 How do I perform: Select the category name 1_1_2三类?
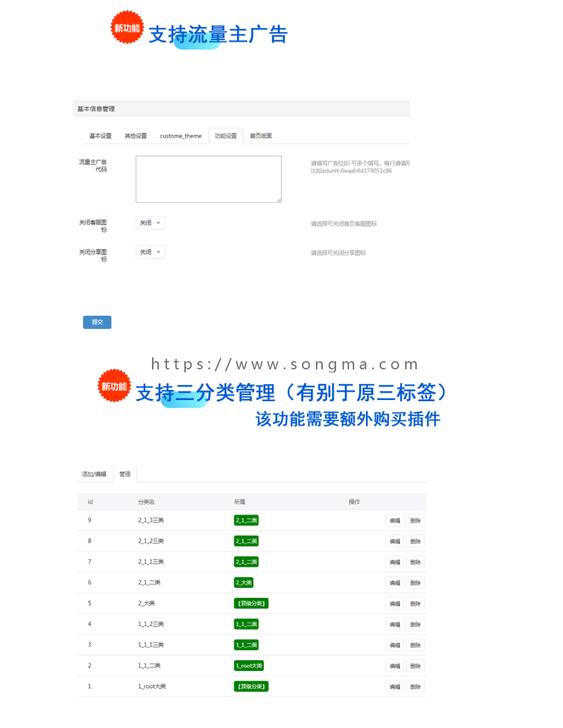[x=151, y=624]
